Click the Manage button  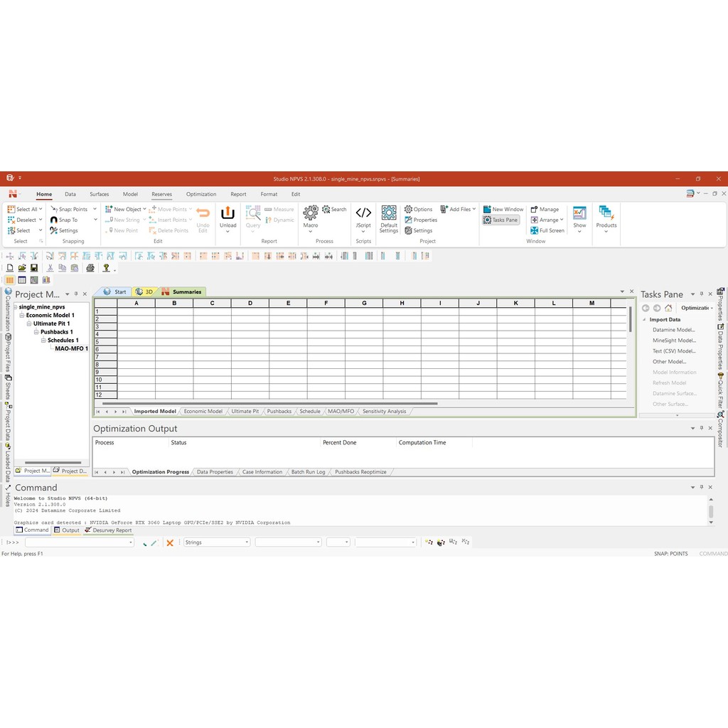[x=545, y=210]
